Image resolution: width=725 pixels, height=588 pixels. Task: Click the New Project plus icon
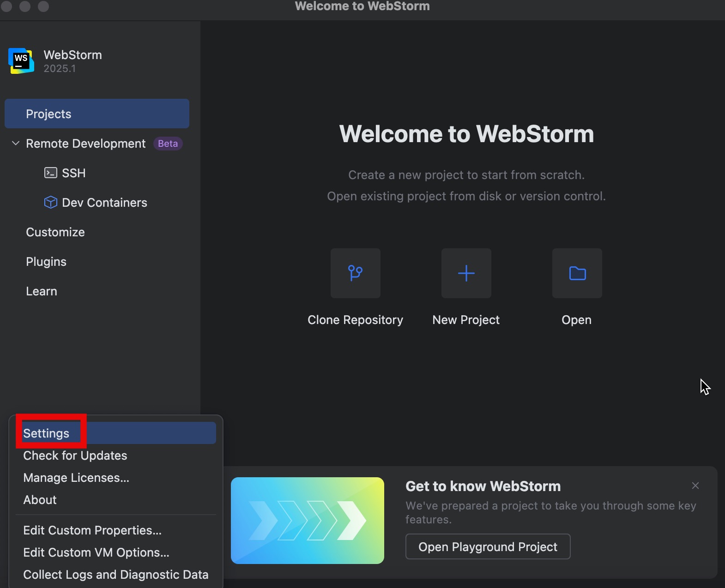click(x=466, y=273)
